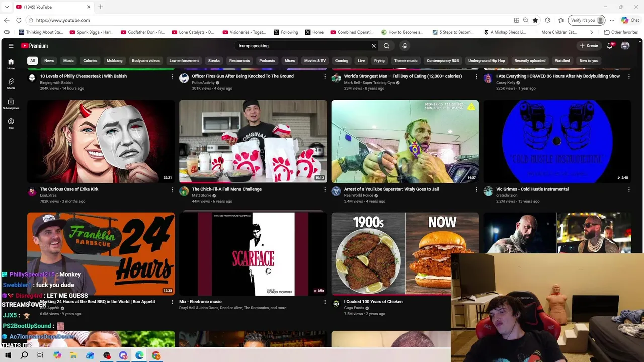
Task: Click the favorites star in address bar
Action: (x=535, y=20)
